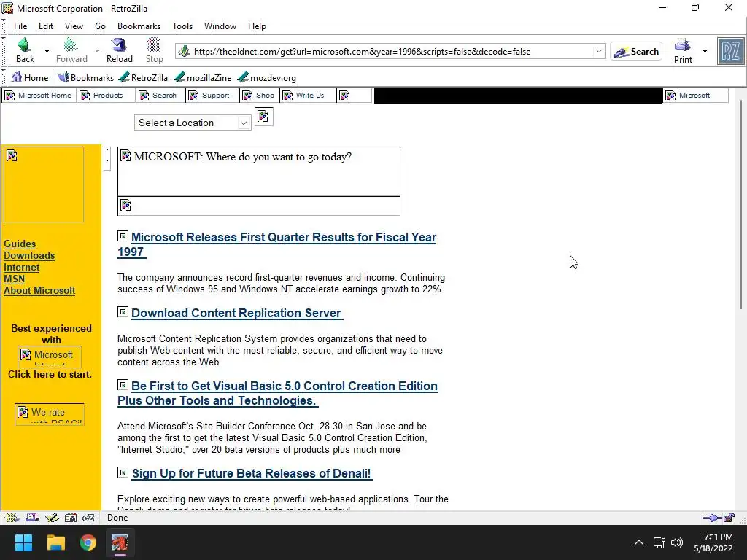
Task: Print the page using the Print icon
Action: click(683, 51)
